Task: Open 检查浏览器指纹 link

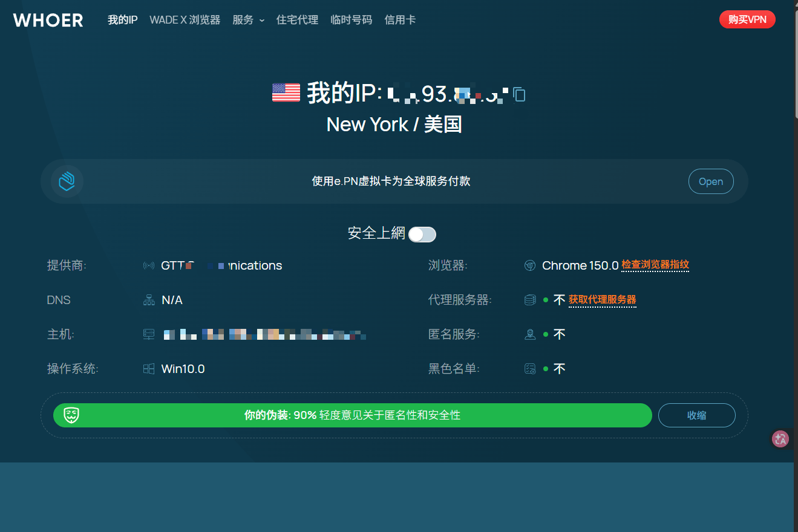Action: point(655,265)
